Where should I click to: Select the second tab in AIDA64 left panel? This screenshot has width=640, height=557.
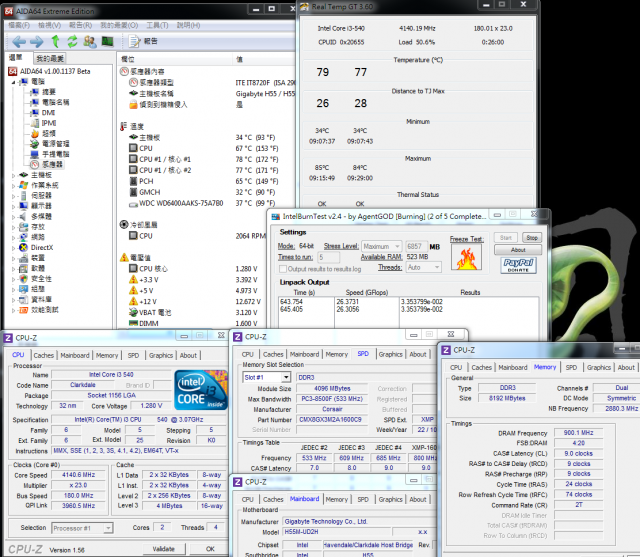49,58
